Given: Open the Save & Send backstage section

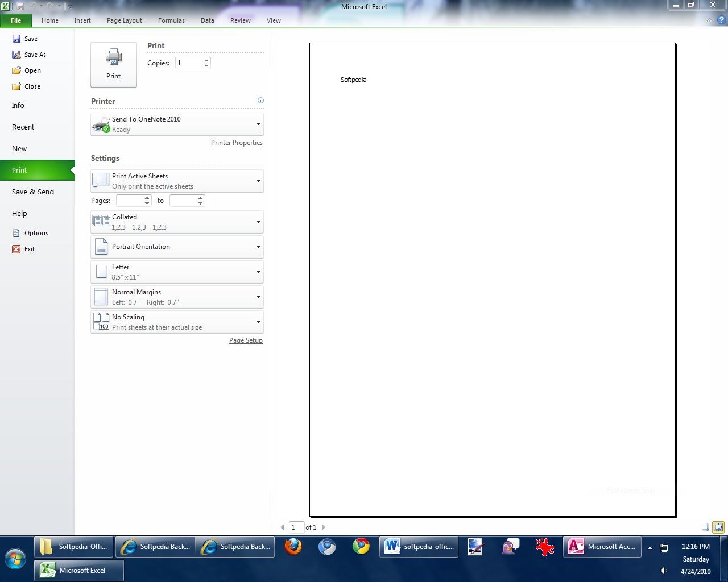Looking at the screenshot, I should point(33,192).
